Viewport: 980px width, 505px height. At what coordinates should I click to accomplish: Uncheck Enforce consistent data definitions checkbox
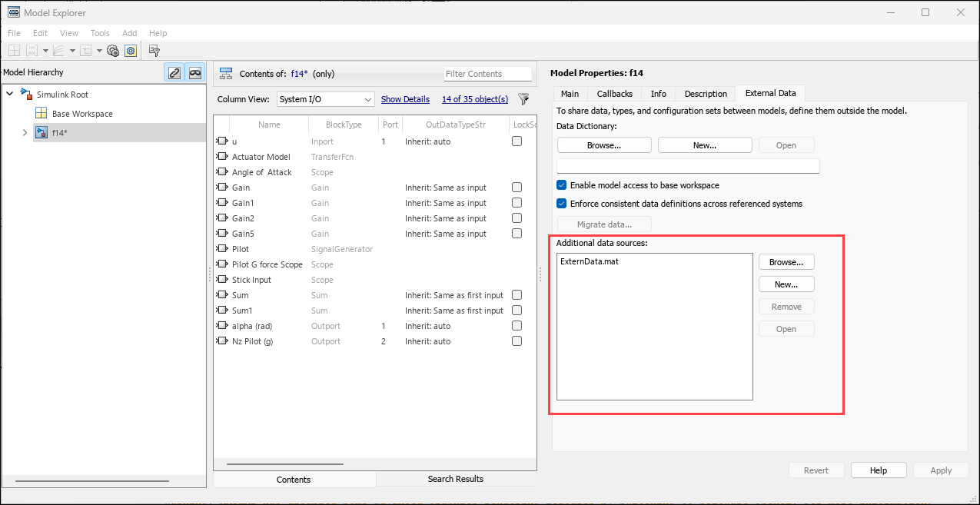click(x=562, y=204)
